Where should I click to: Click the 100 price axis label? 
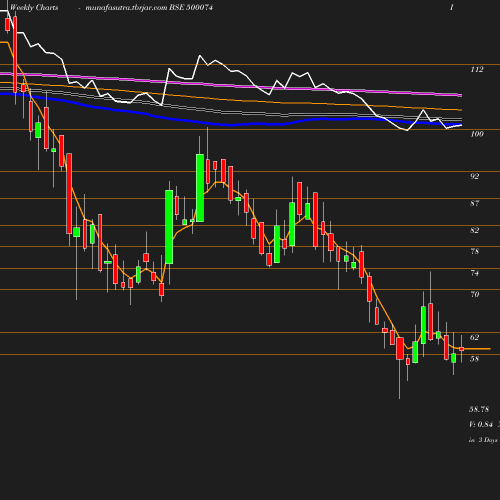[477, 134]
